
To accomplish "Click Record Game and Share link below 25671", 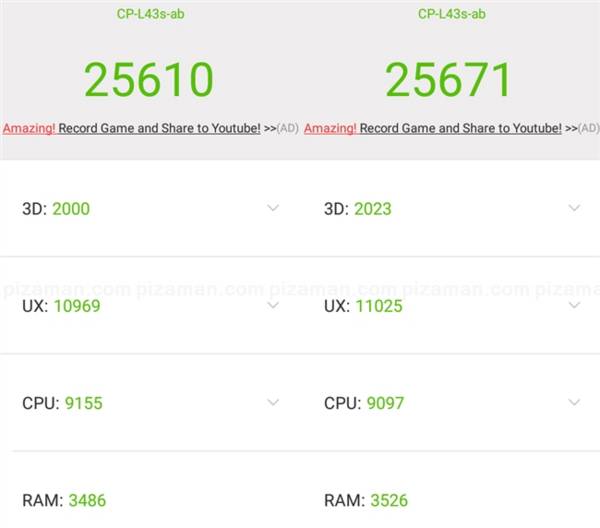I will pos(461,128).
